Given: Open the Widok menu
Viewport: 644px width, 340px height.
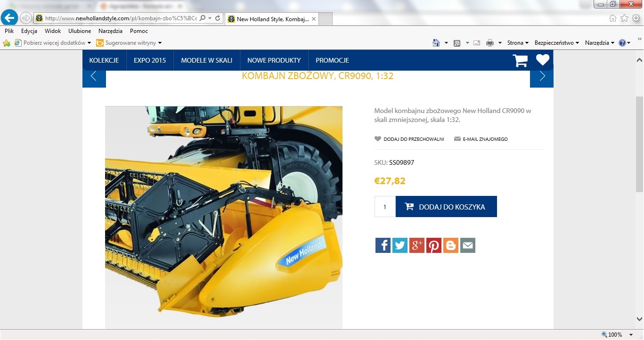Looking at the screenshot, I should [53, 31].
